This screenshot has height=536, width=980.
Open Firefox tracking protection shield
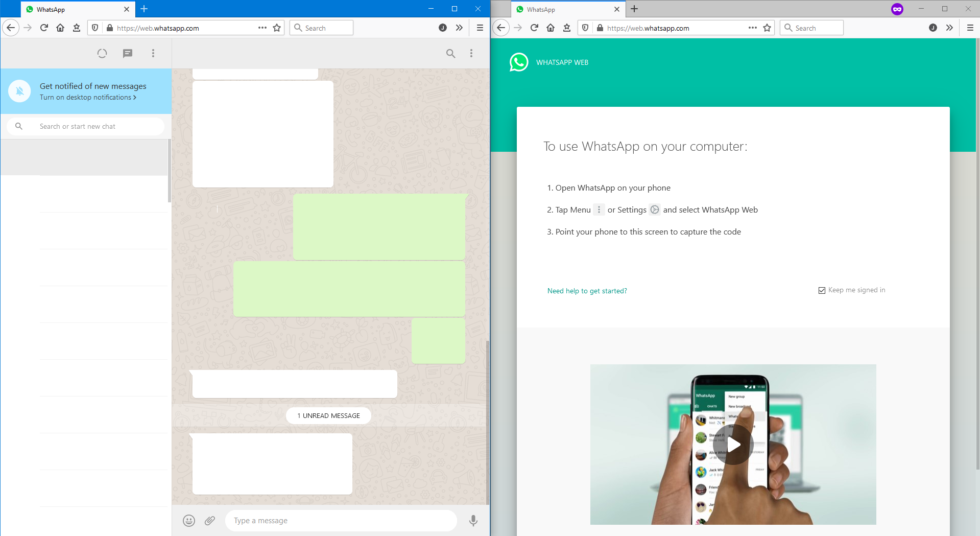[x=95, y=28]
